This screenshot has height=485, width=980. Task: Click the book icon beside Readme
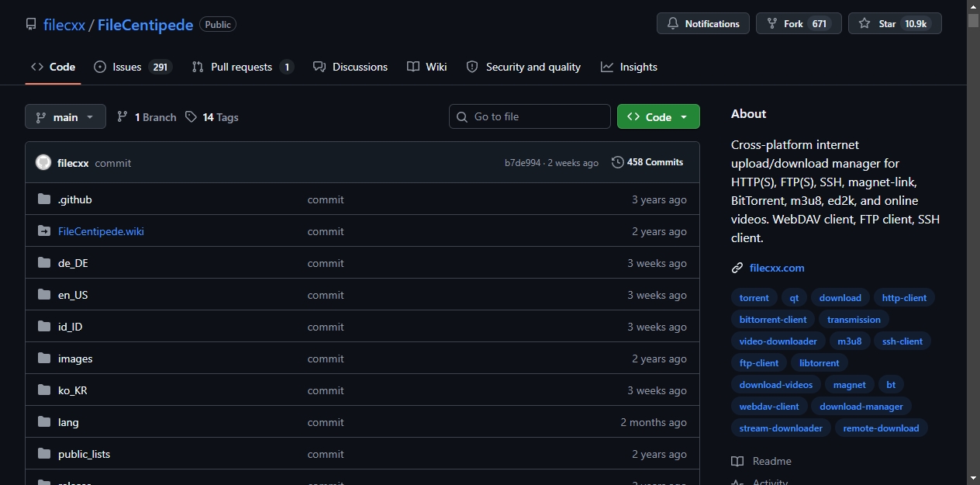tap(737, 461)
